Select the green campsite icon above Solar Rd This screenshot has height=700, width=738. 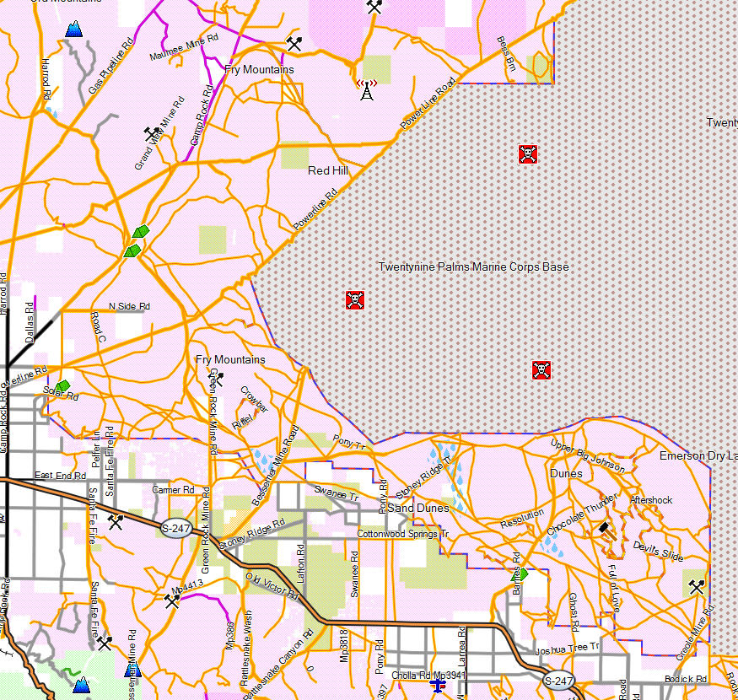coord(62,386)
